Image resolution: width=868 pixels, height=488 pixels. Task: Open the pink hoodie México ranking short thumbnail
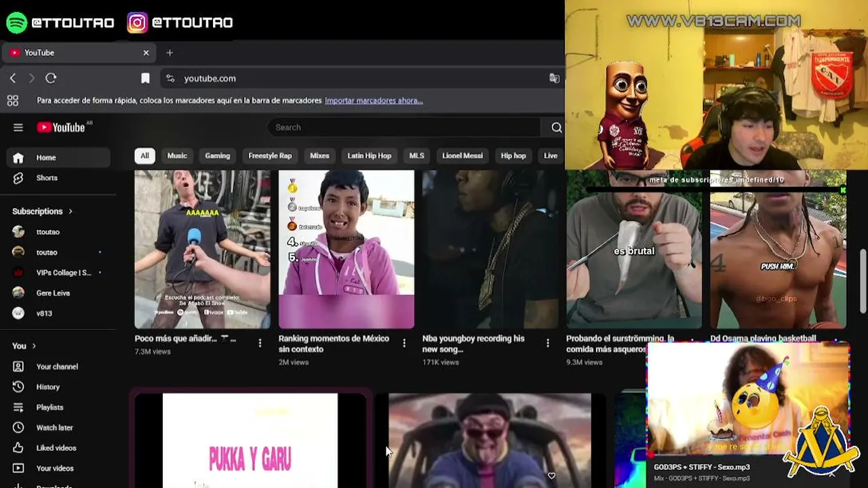347,249
